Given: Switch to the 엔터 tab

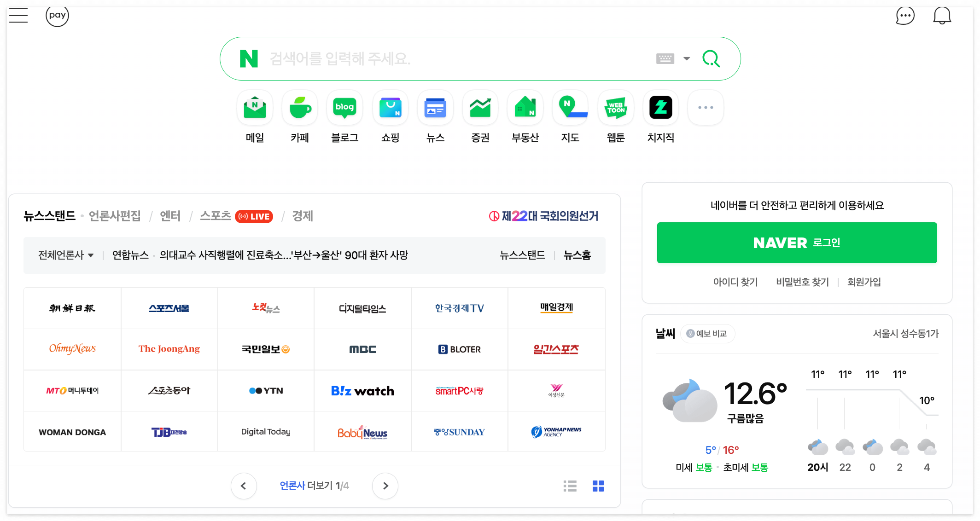Looking at the screenshot, I should [x=170, y=216].
